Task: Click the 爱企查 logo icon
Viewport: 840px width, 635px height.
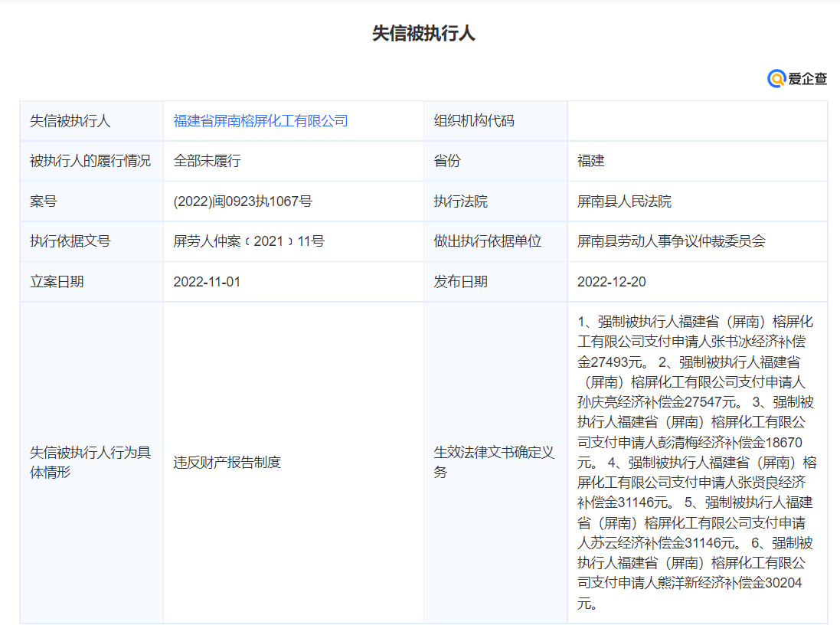Action: click(778, 78)
